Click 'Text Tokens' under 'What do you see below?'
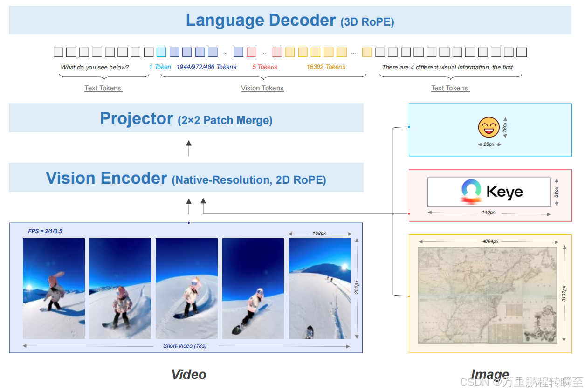585x392 pixels. click(103, 88)
